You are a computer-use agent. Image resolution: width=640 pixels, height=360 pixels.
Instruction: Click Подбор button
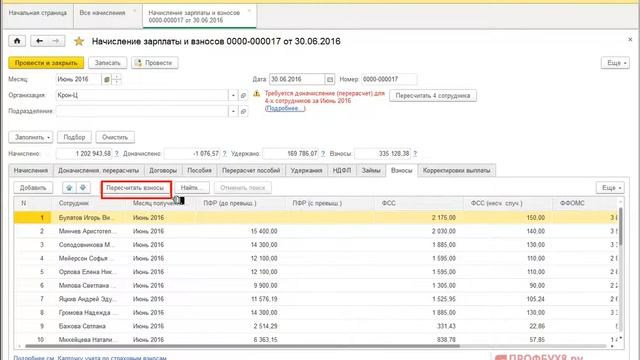(x=74, y=137)
